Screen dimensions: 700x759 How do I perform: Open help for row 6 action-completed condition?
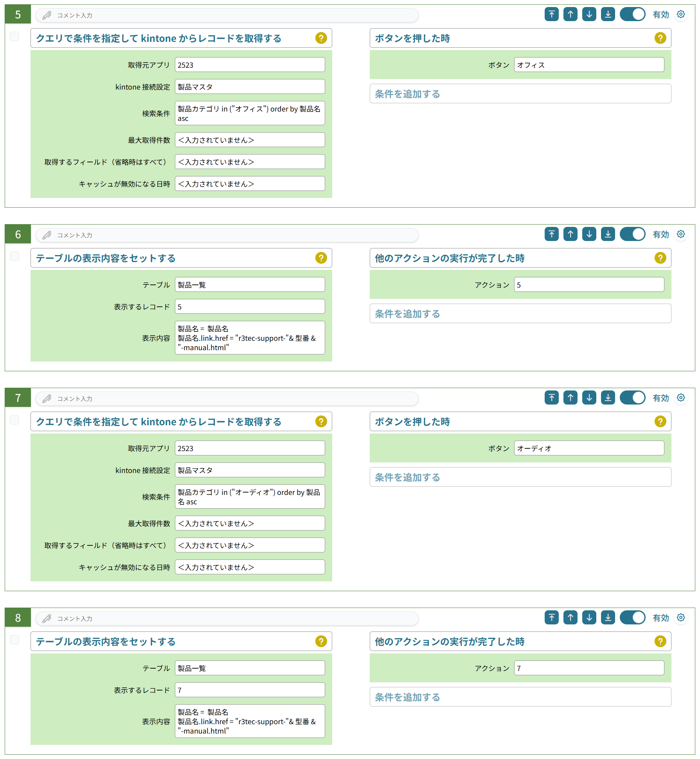pos(660,258)
